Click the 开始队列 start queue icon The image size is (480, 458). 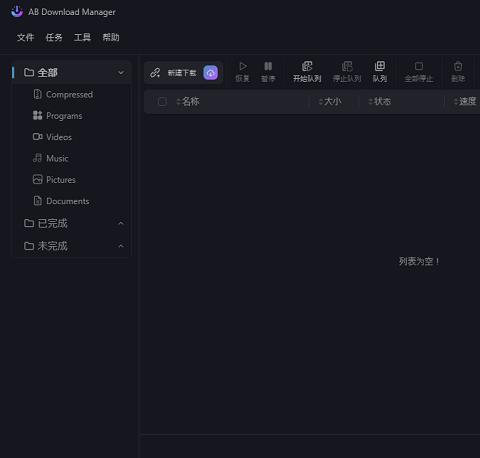pos(307,66)
